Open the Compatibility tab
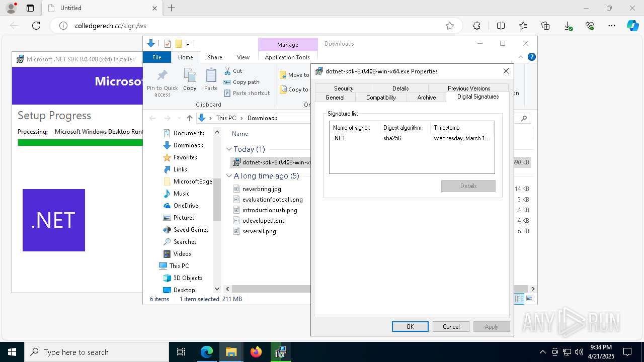 click(x=381, y=98)
